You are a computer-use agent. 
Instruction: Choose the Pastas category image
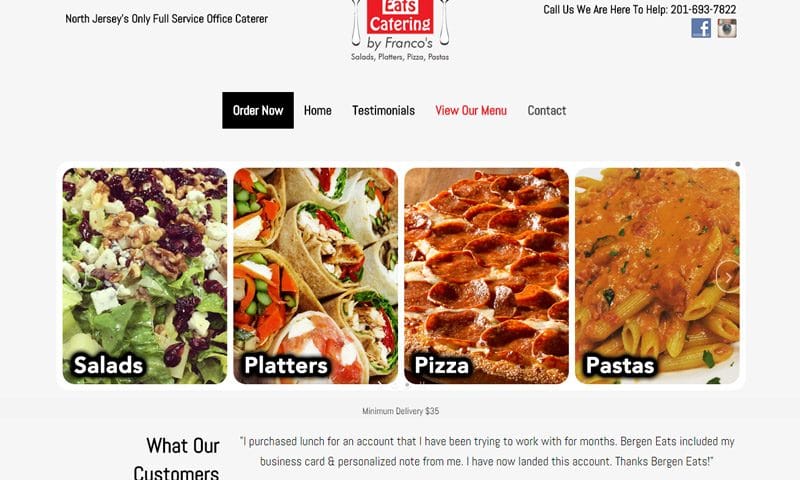pyautogui.click(x=657, y=276)
